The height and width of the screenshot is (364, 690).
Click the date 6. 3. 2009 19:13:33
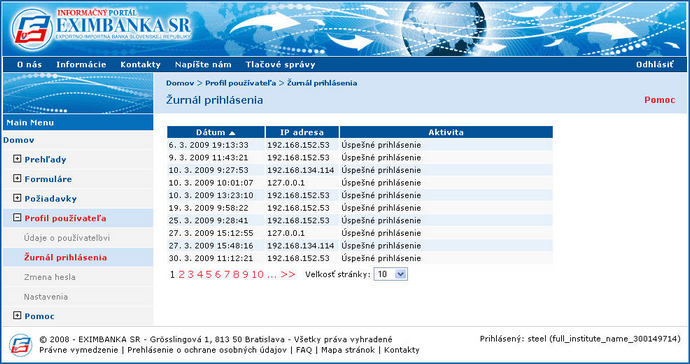point(208,145)
